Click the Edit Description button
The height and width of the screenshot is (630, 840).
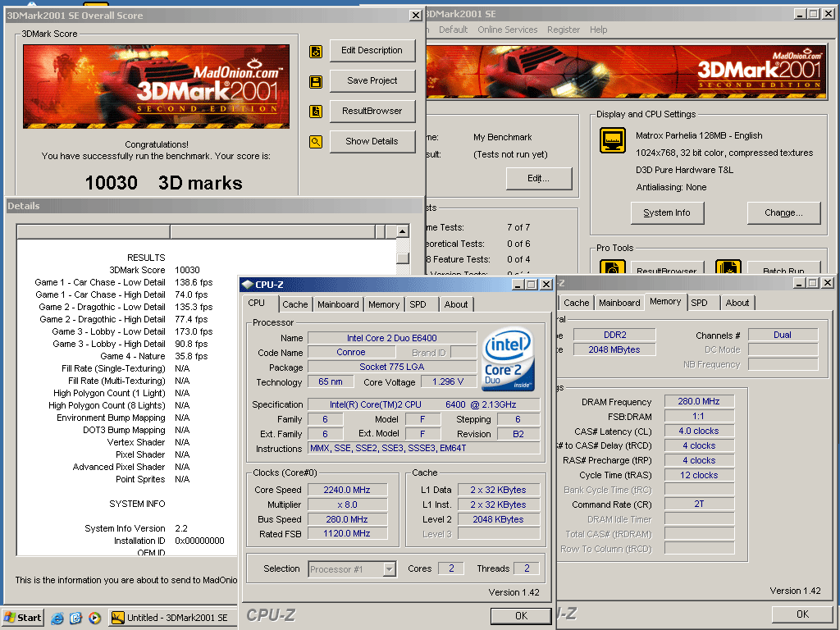coord(372,50)
